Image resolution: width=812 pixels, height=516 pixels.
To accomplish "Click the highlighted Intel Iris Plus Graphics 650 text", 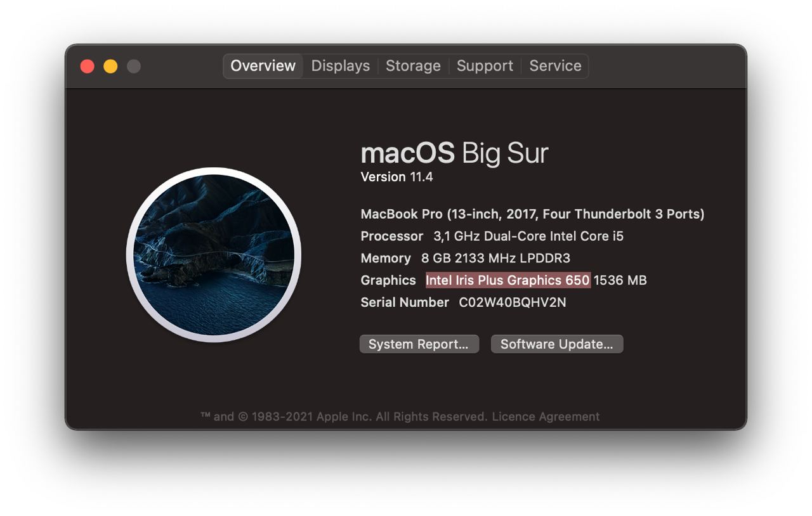I will coord(508,280).
